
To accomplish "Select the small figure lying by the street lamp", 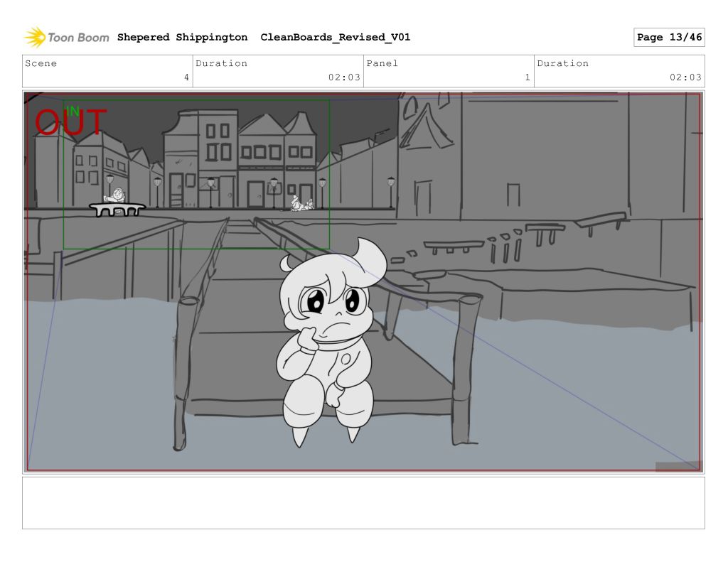I will 301,205.
